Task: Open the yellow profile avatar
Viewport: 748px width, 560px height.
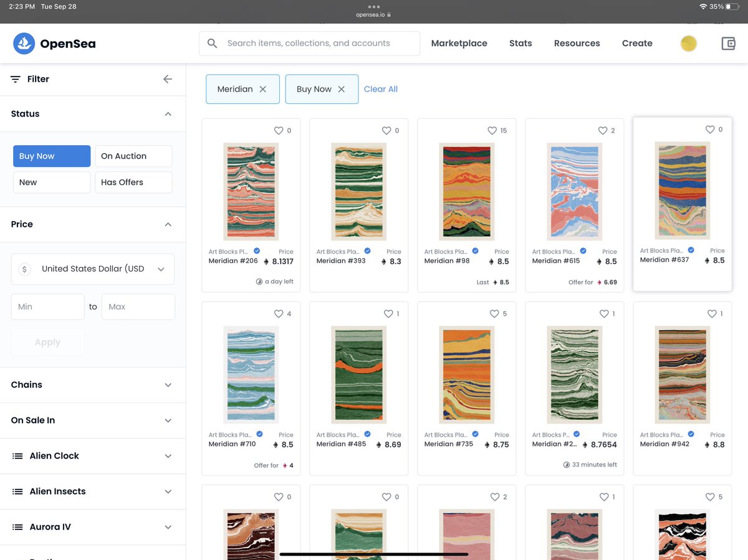Action: point(689,44)
